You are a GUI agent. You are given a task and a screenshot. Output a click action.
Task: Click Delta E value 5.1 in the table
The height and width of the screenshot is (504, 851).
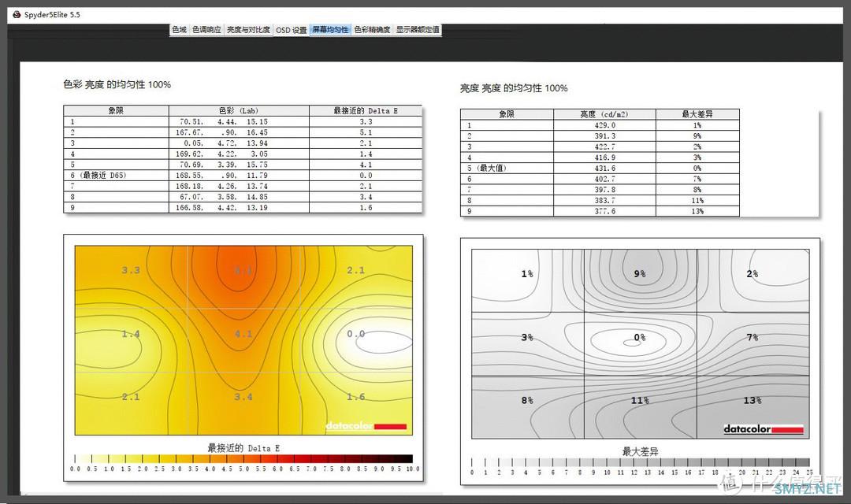366,132
